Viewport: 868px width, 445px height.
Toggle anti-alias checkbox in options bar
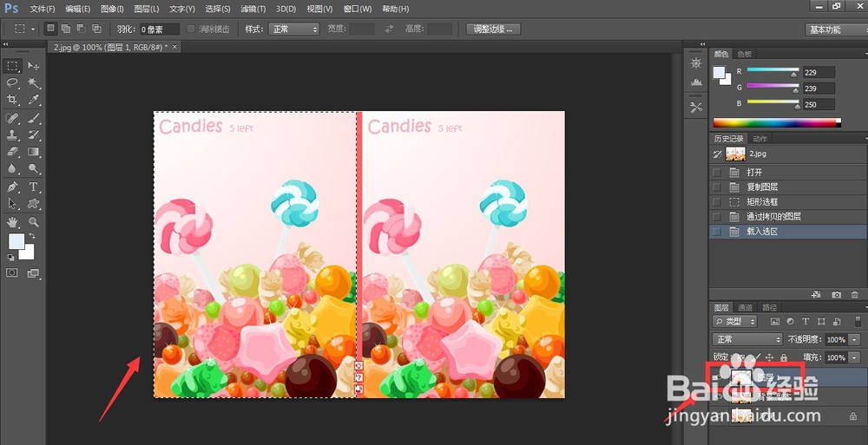tap(191, 29)
